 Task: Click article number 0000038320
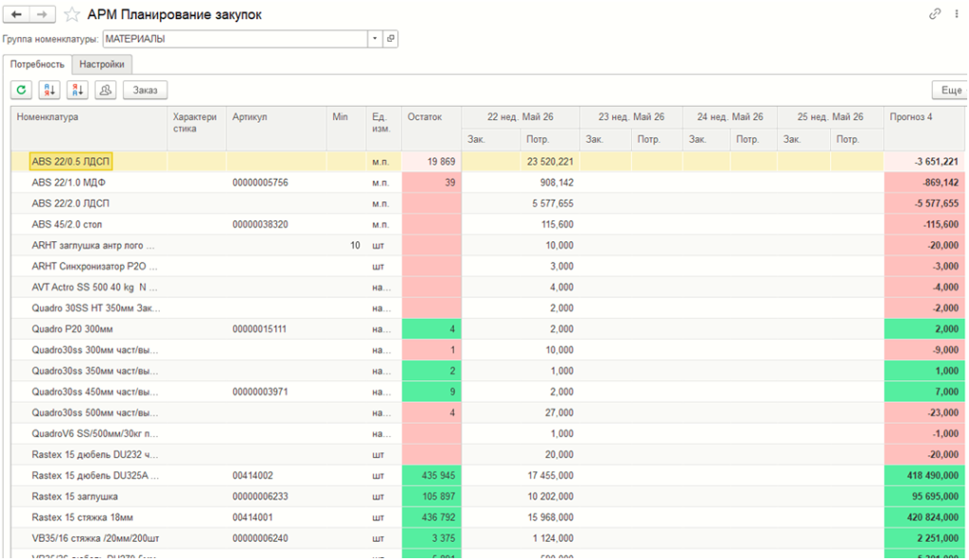pyautogui.click(x=260, y=224)
